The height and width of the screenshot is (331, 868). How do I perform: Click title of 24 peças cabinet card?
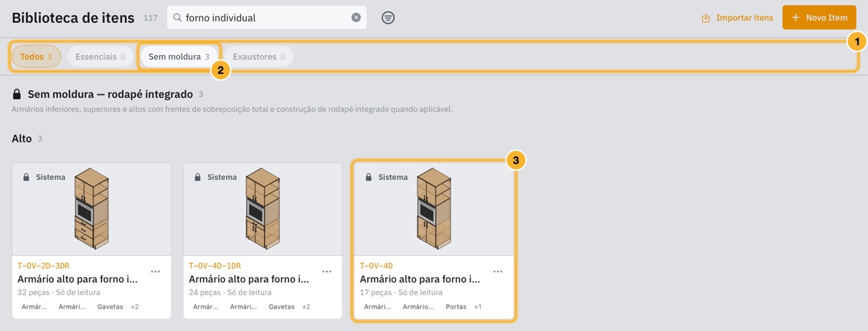click(249, 279)
